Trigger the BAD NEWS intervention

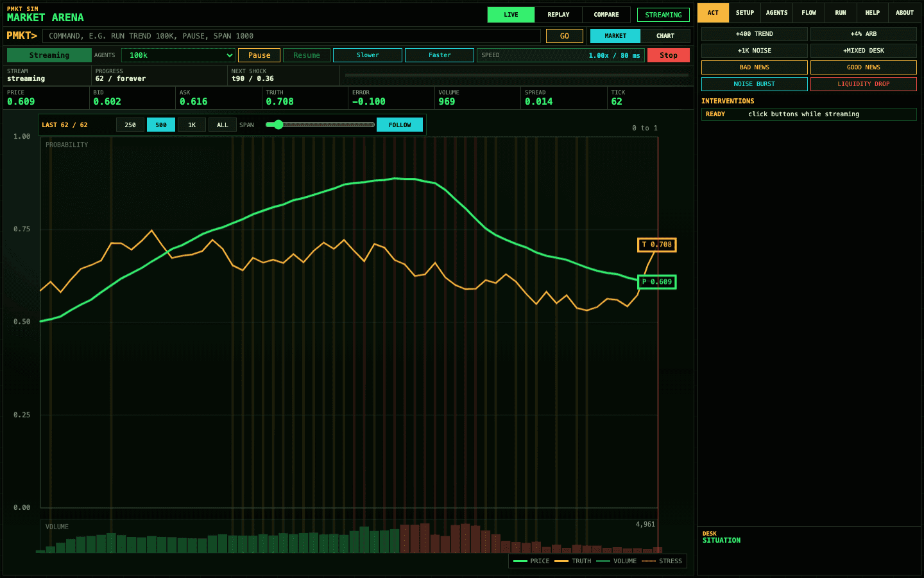pyautogui.click(x=755, y=67)
